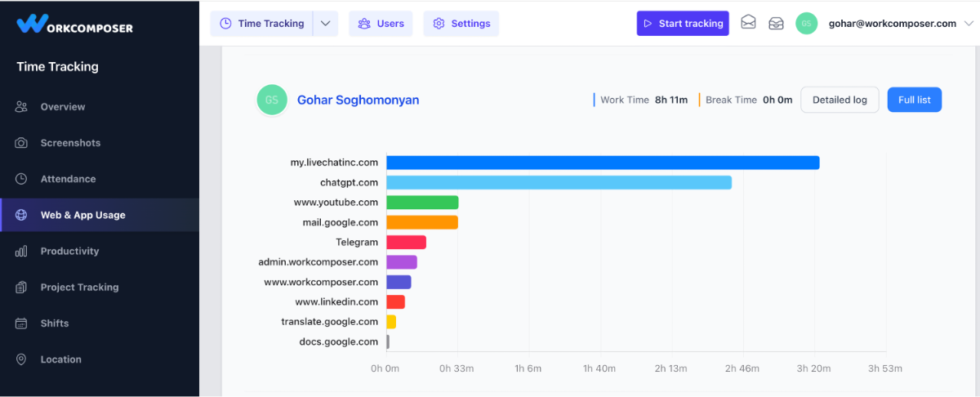Click the www.youtube.com chart label
This screenshot has height=397, width=980.
[x=336, y=203]
